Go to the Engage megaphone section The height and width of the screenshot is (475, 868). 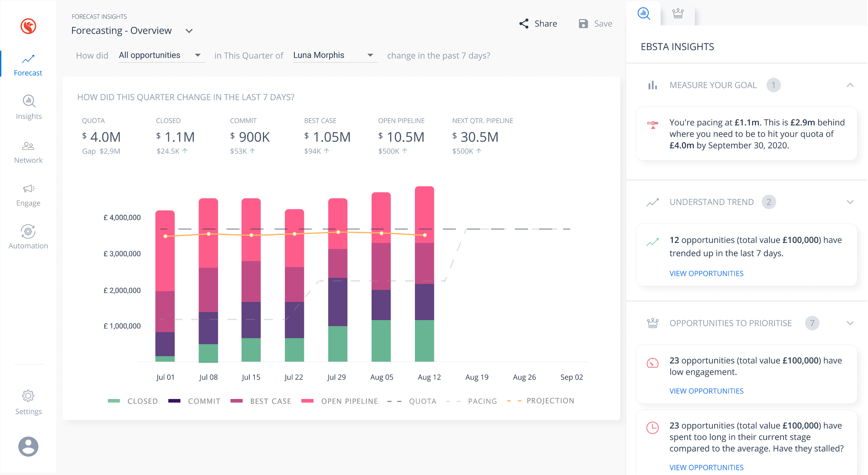[28, 195]
